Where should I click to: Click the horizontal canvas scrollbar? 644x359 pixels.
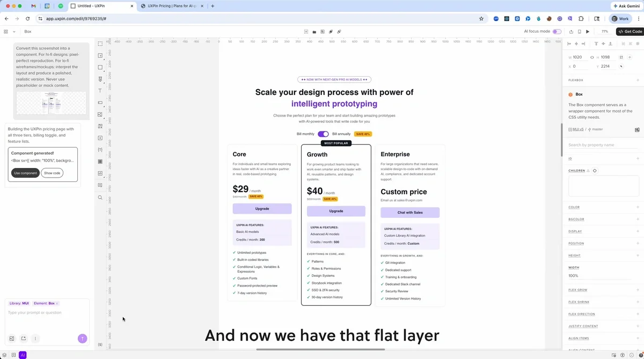point(320,349)
